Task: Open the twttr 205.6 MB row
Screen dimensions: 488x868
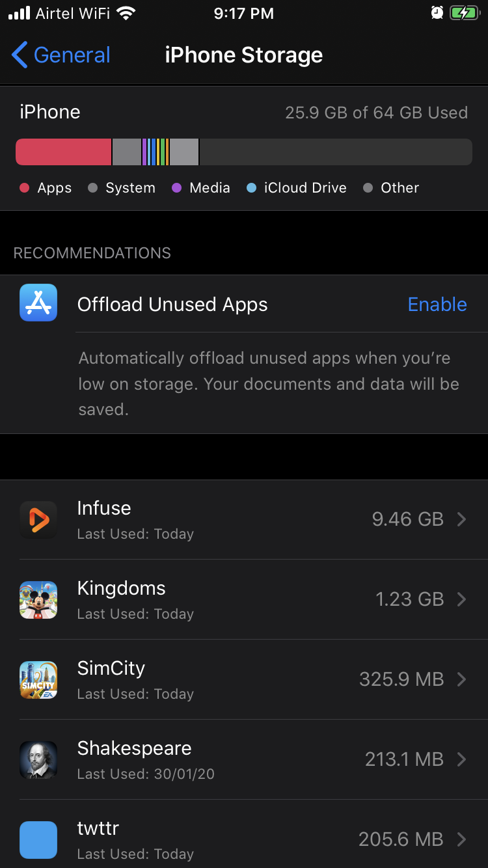Action: [x=244, y=839]
